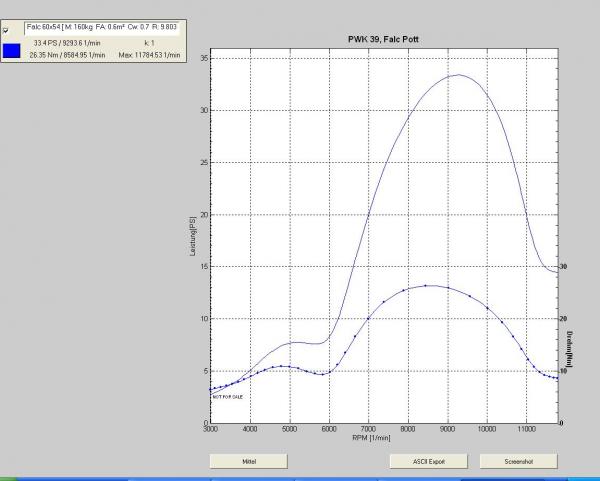The width and height of the screenshot is (600, 481).
Task: Click the 11000 tick label on RPM axis
Action: coord(526,429)
